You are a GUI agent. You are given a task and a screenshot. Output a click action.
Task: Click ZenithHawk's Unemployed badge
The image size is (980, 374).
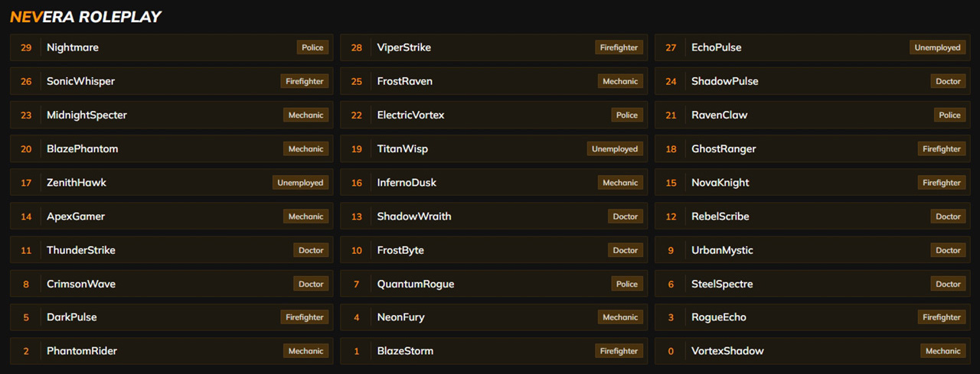[x=300, y=183]
